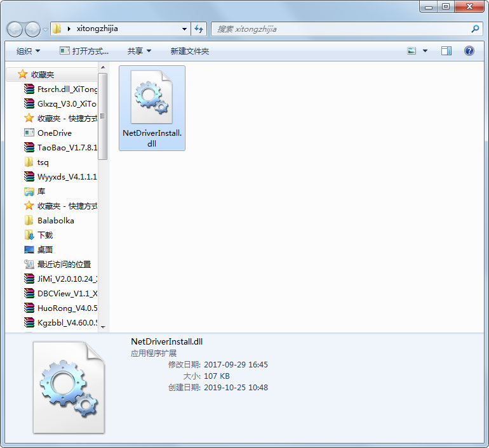Open the help question mark icon
Image resolution: width=489 pixels, height=448 pixels.
point(469,51)
